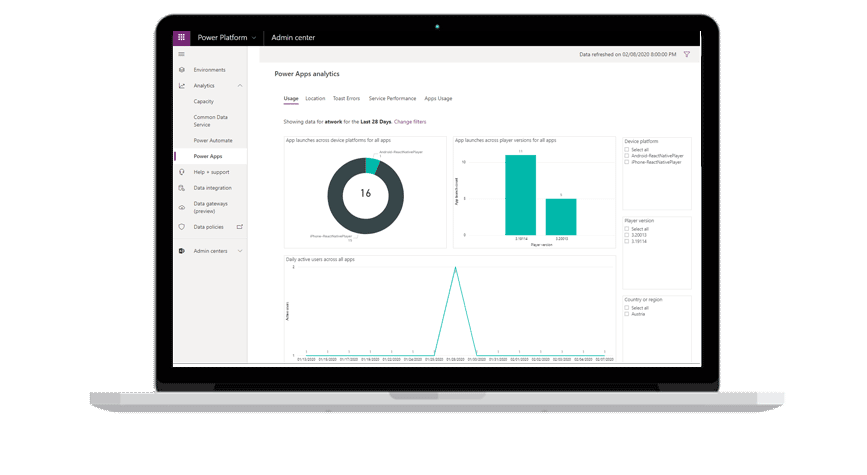Check the Android-ReactNativePlayer box
The image size is (867, 475).
coord(626,156)
